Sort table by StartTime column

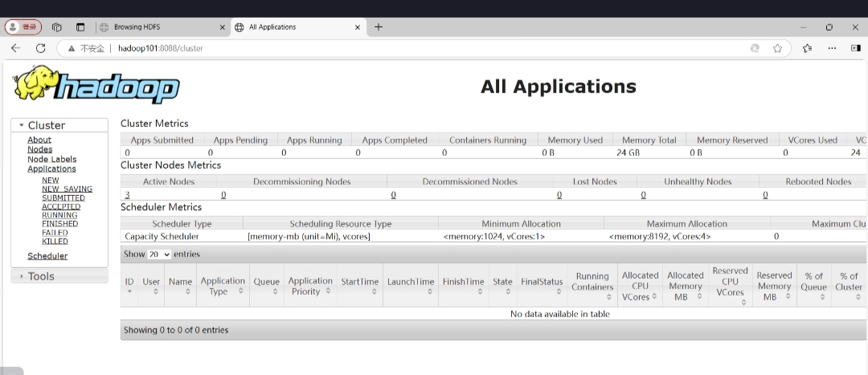point(360,285)
